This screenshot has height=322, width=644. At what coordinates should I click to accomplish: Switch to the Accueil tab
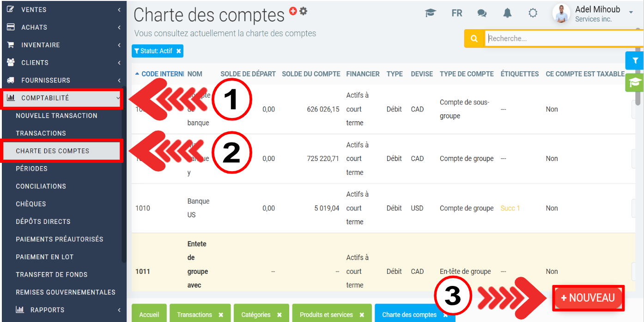coord(149,315)
